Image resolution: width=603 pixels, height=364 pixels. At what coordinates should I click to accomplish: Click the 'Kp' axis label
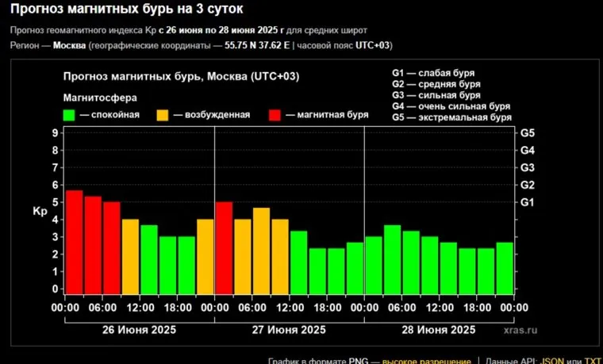point(39,211)
